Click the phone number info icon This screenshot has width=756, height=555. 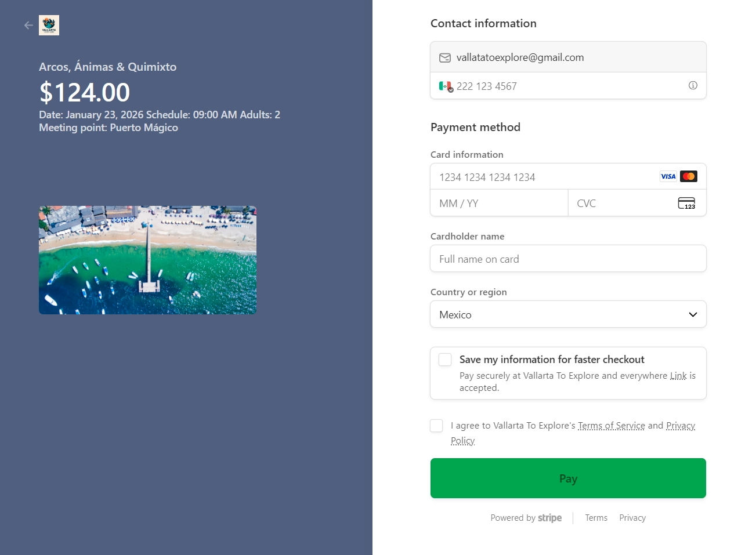[693, 85]
